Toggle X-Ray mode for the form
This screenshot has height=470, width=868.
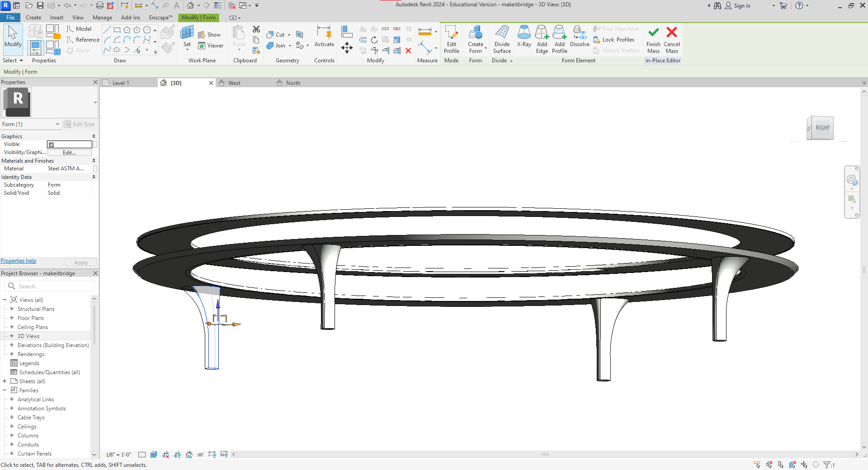524,36
